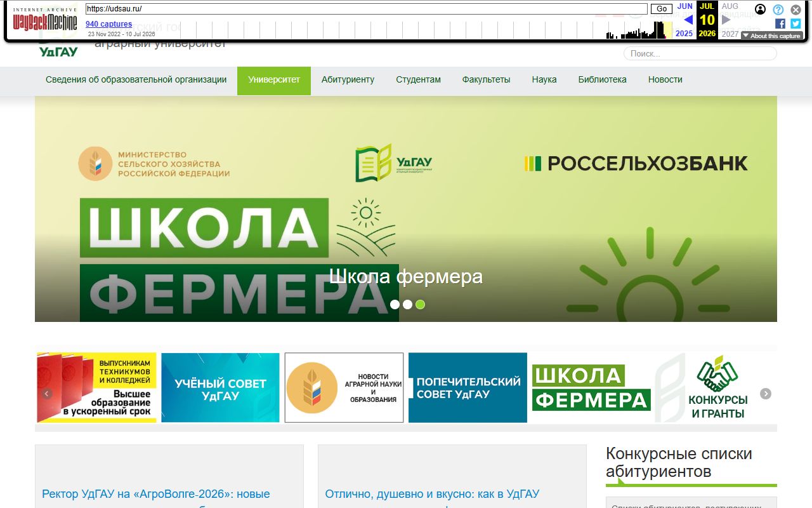Jump to the JUN capture month

685,6
